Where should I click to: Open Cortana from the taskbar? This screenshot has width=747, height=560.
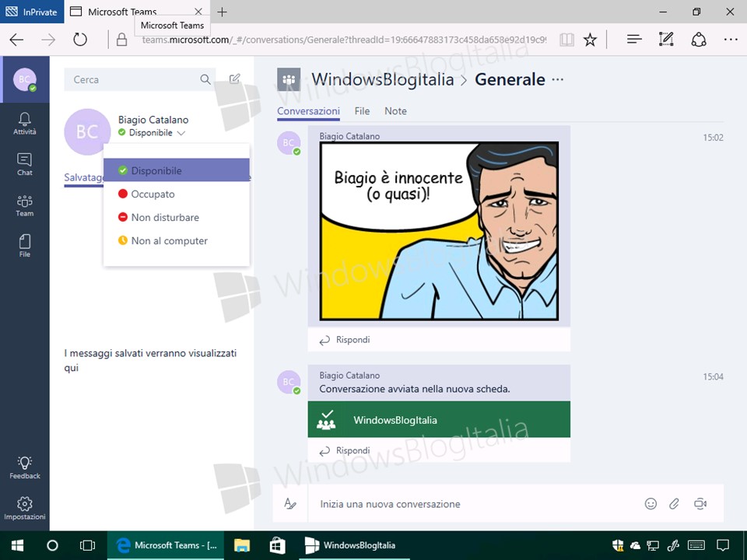(52, 545)
